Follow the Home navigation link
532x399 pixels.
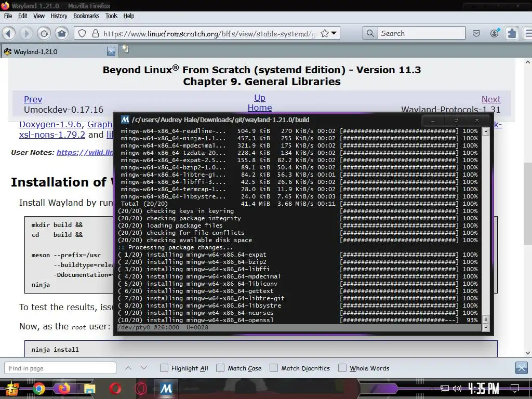(x=260, y=108)
